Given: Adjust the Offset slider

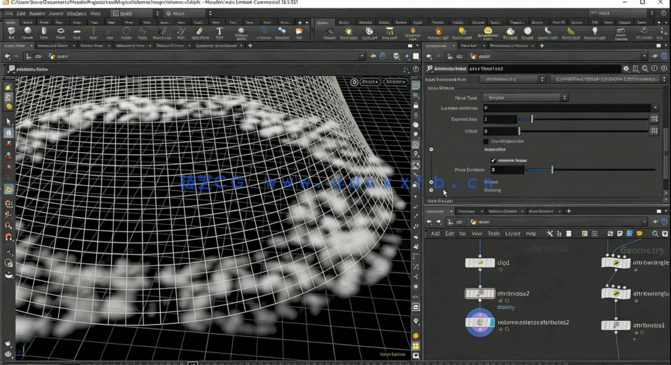Looking at the screenshot, I should coord(584,131).
